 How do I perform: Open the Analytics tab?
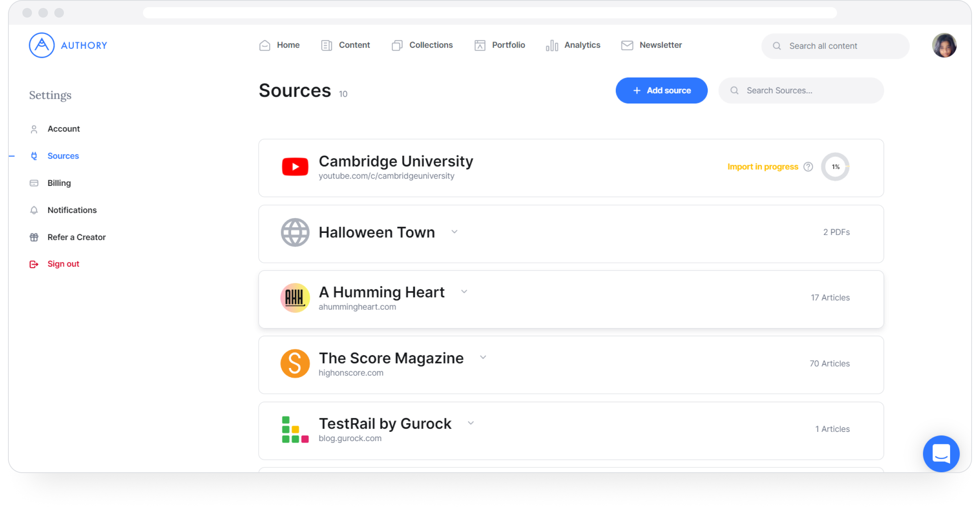click(x=573, y=45)
